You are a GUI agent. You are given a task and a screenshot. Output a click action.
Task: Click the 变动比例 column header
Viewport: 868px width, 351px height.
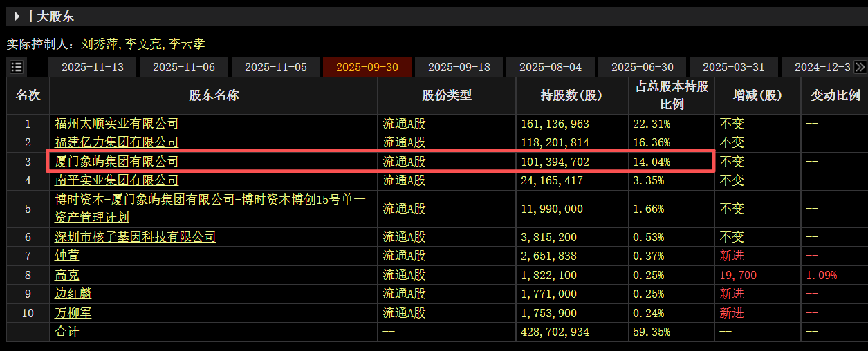coord(835,96)
